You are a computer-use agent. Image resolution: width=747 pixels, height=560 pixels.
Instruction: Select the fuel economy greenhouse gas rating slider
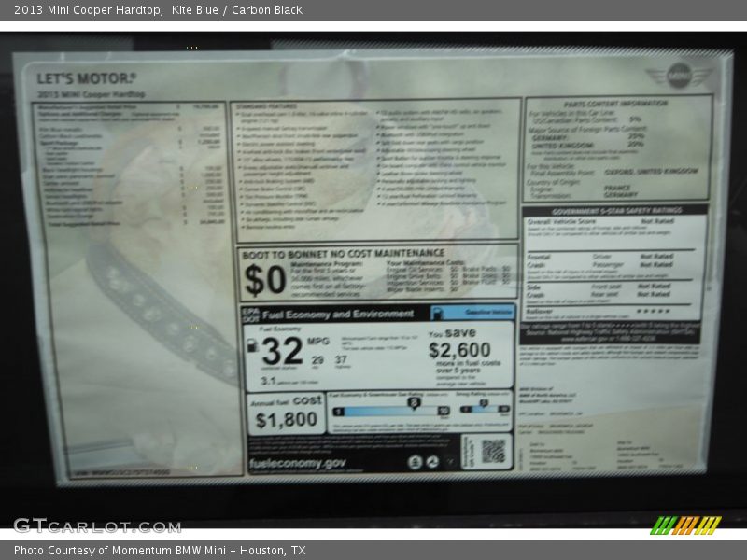click(x=391, y=411)
